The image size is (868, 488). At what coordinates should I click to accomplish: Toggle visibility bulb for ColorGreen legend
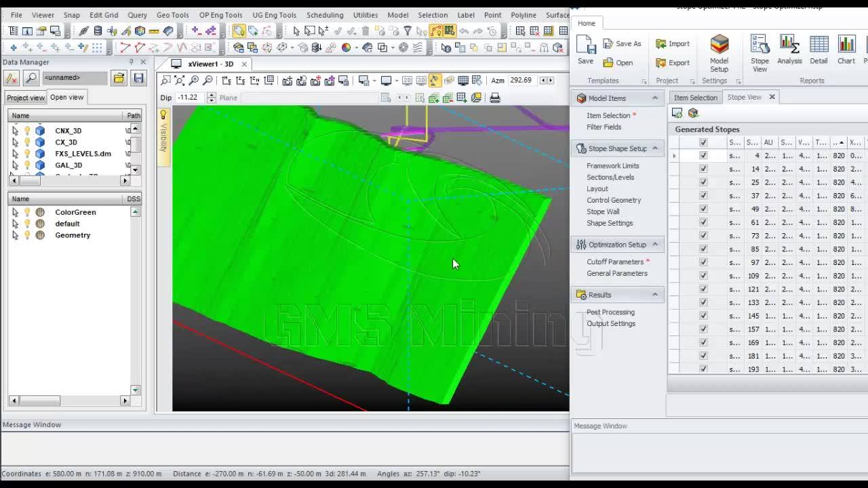coord(27,212)
